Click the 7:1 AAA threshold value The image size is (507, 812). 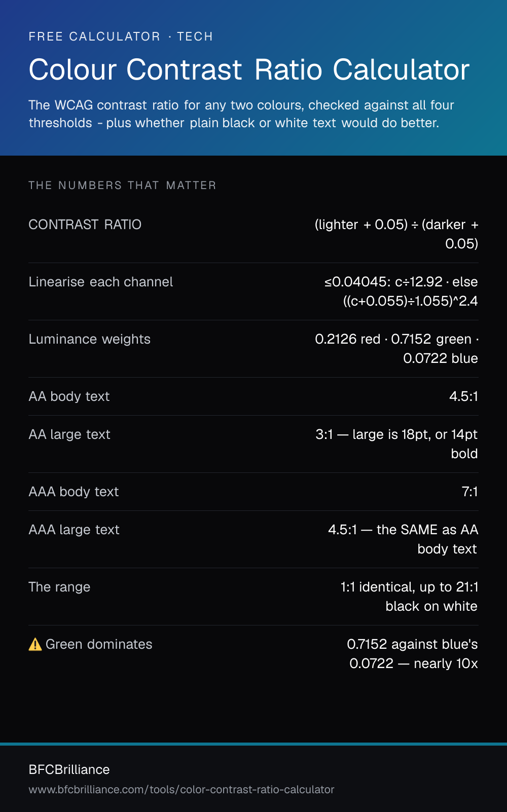click(470, 492)
